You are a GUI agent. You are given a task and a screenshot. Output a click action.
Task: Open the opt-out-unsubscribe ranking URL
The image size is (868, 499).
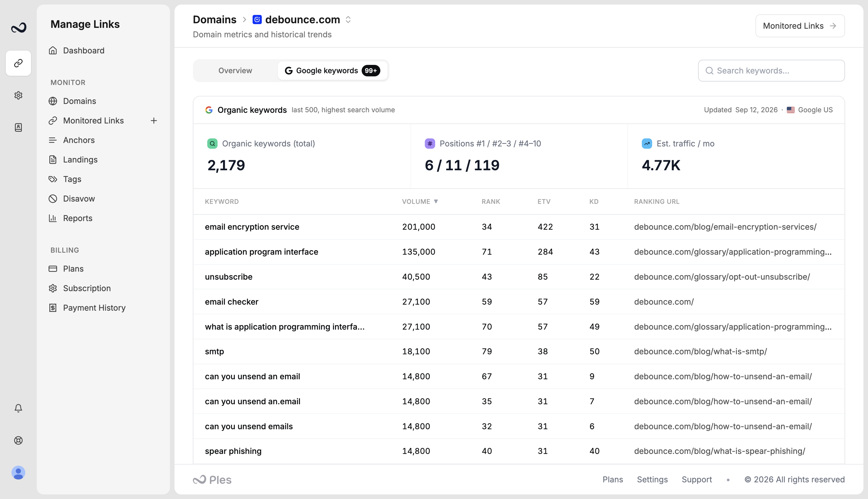(722, 277)
